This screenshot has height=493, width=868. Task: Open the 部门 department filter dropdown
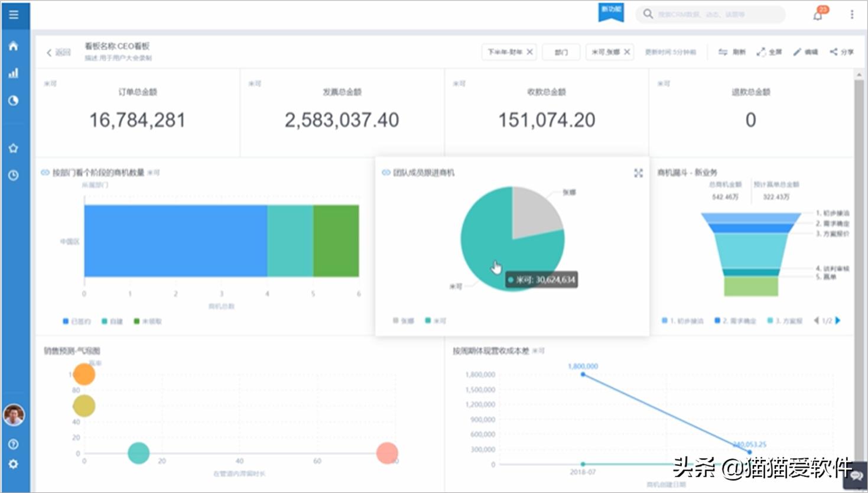561,52
